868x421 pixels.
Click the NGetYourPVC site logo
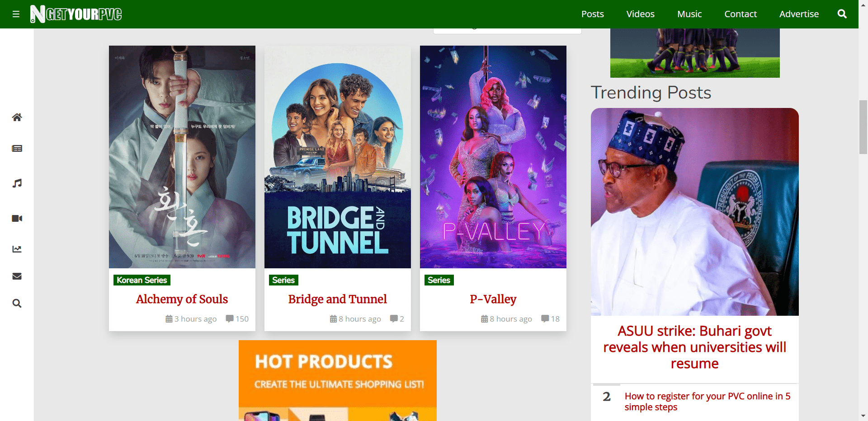click(76, 14)
